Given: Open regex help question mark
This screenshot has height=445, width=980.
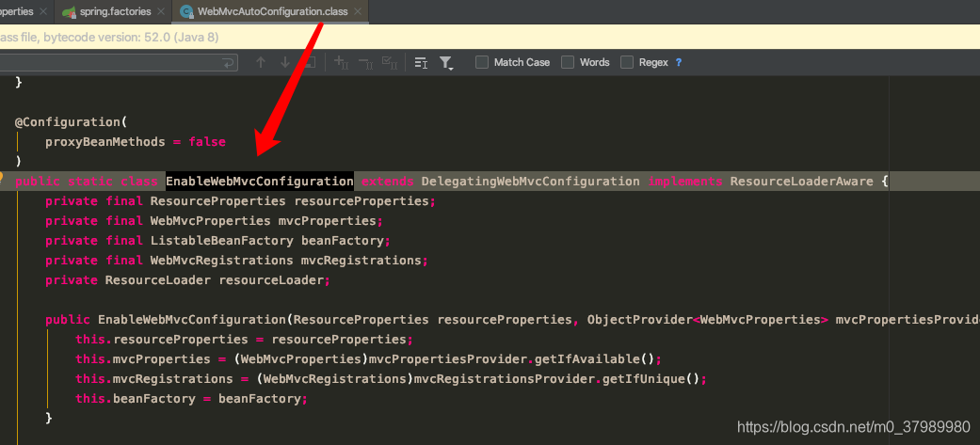Looking at the screenshot, I should (x=679, y=62).
